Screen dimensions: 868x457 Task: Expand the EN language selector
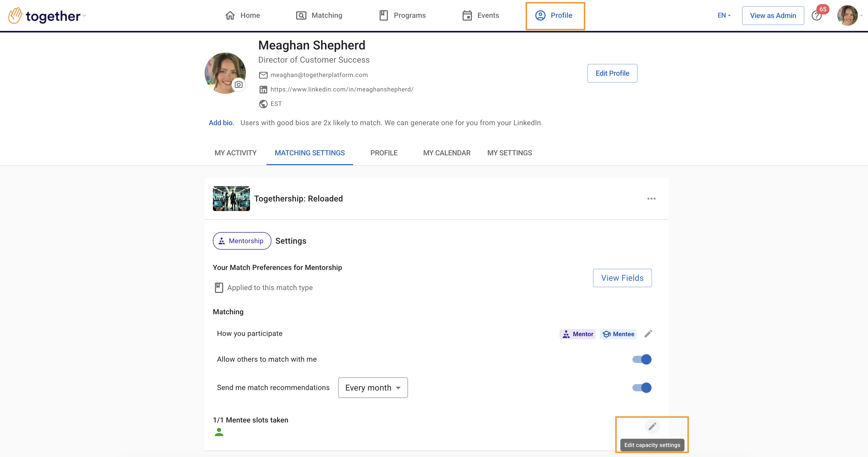coord(724,15)
